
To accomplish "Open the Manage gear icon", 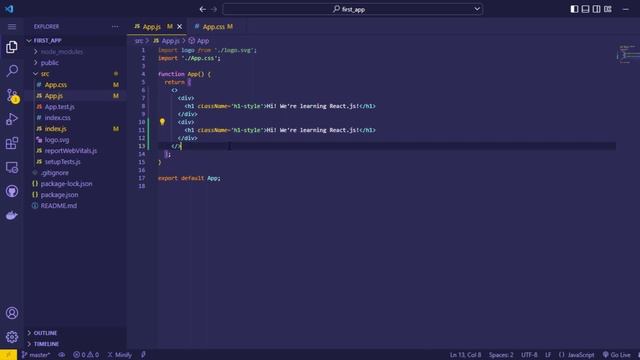I will click(12, 337).
